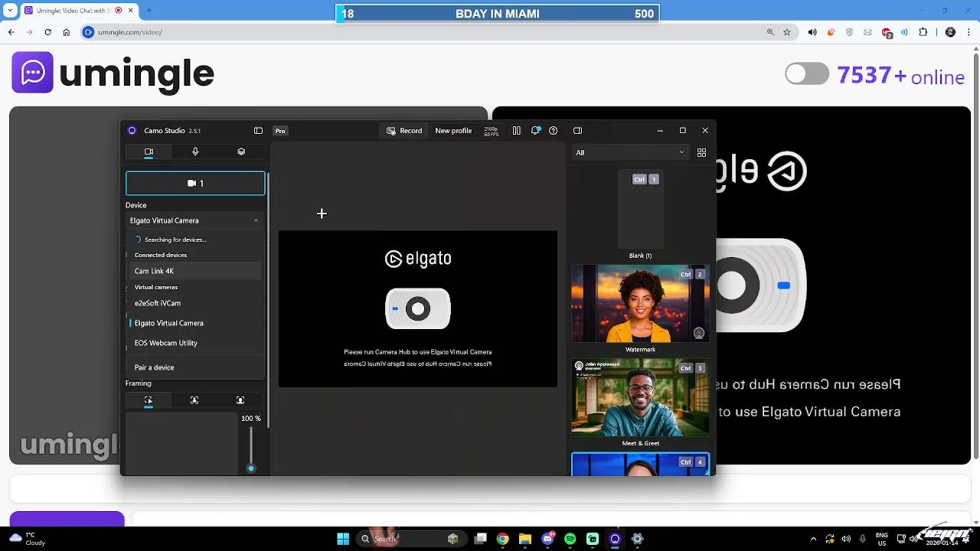This screenshot has width=980, height=551.
Task: Open Spotify from the taskbar
Action: click(570, 539)
